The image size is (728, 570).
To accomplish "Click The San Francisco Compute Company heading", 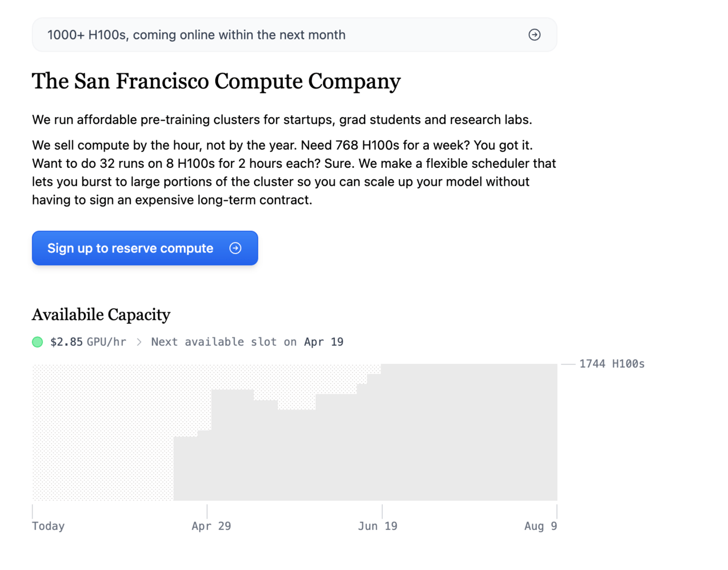I will tap(216, 82).
